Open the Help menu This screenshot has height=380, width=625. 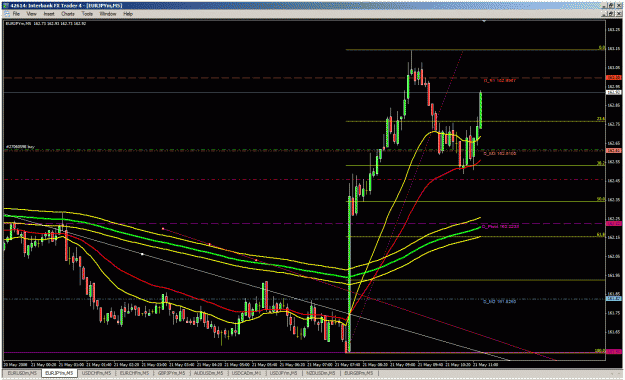point(128,14)
